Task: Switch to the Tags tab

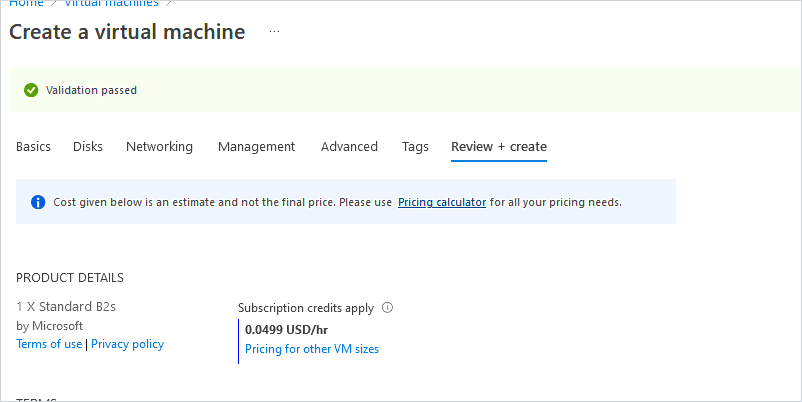Action: coord(415,147)
